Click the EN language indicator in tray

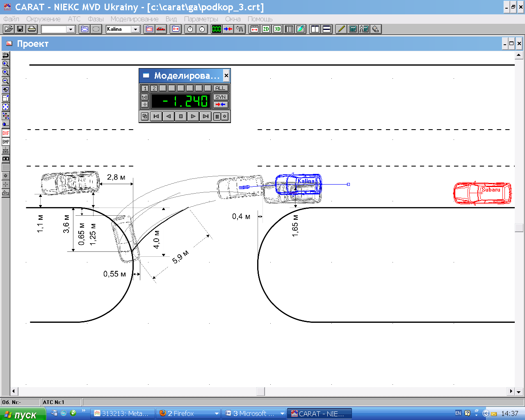(x=458, y=413)
